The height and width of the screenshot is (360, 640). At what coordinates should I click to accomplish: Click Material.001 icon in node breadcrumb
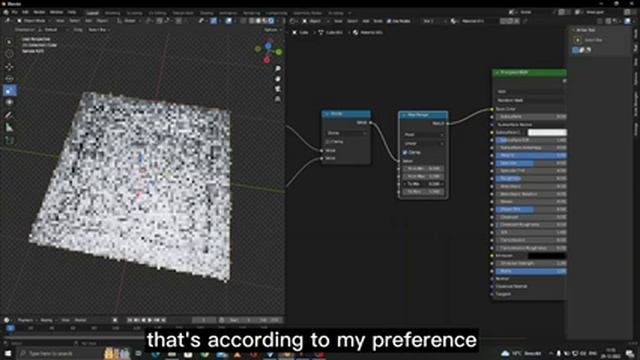(x=356, y=32)
